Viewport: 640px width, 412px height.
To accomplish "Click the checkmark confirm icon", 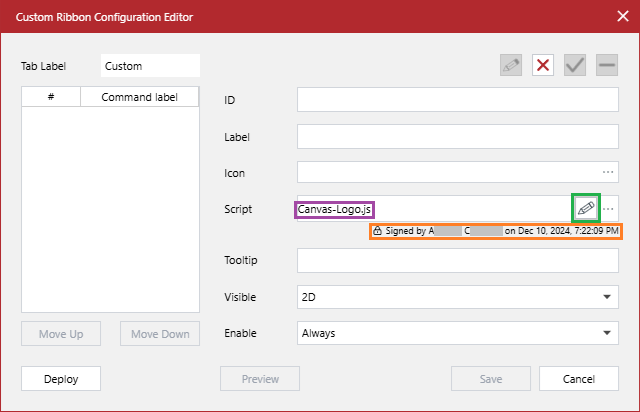I will pos(575,66).
